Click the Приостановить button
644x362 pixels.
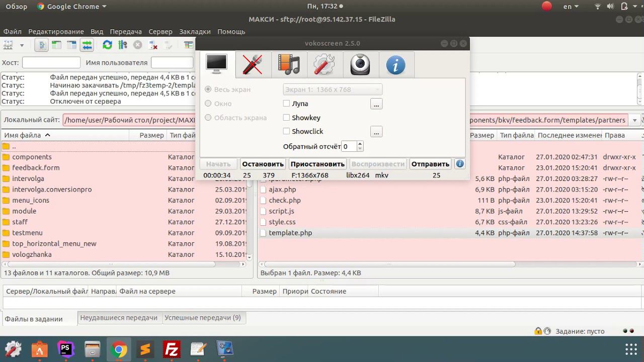[317, 164]
